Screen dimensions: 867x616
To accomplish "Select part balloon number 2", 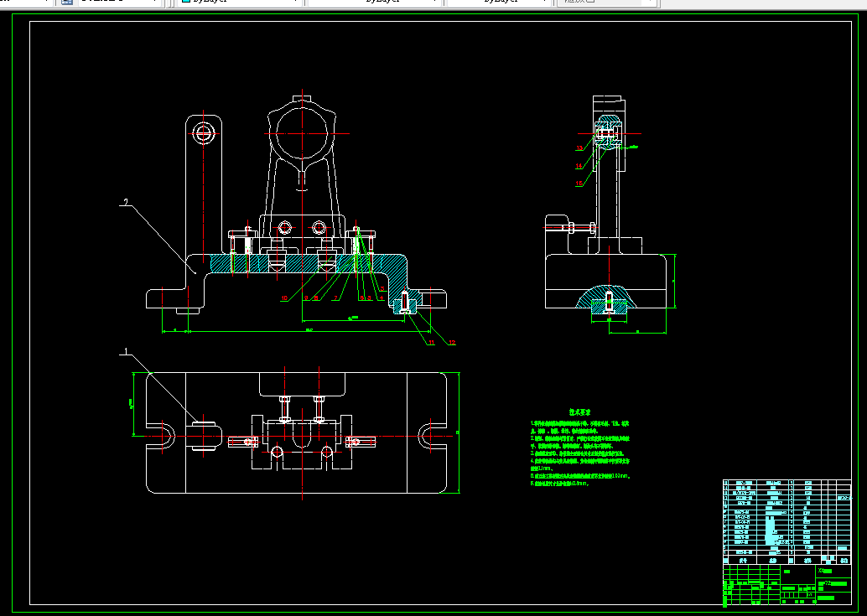I will (x=124, y=203).
